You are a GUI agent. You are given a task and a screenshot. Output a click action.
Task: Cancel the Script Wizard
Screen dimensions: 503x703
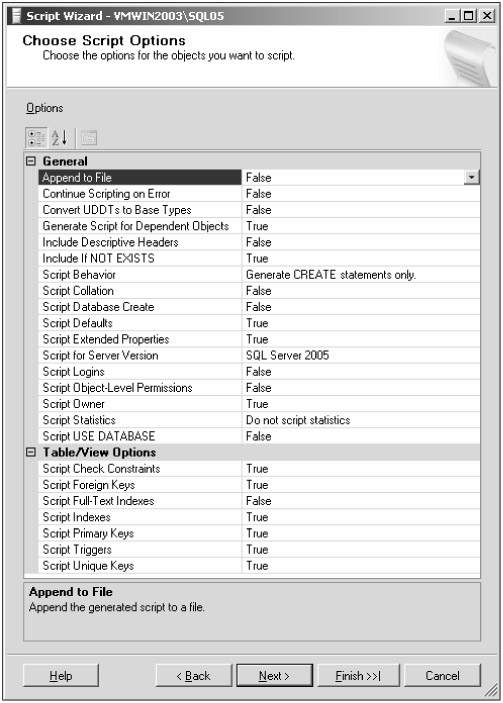(442, 676)
